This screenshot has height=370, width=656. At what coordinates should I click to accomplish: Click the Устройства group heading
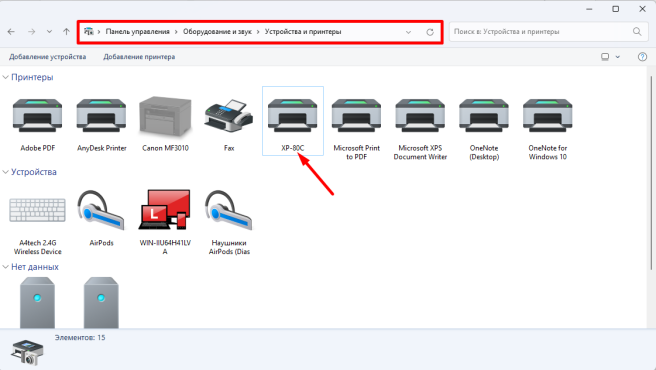click(34, 172)
